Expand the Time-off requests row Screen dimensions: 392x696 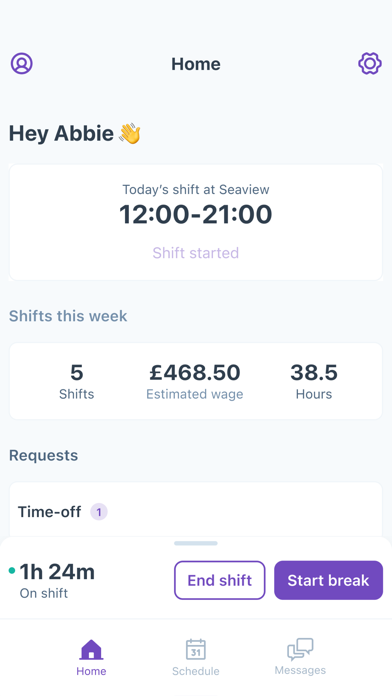click(x=196, y=510)
